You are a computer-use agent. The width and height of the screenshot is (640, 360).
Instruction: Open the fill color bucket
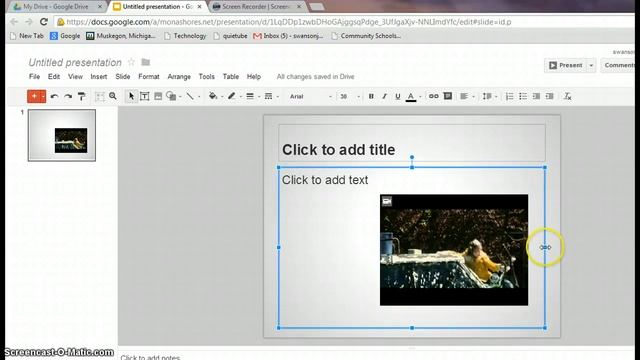[213, 96]
